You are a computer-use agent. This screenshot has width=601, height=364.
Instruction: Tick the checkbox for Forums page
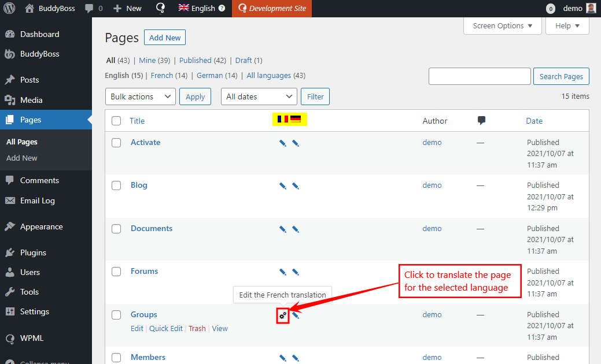(116, 272)
